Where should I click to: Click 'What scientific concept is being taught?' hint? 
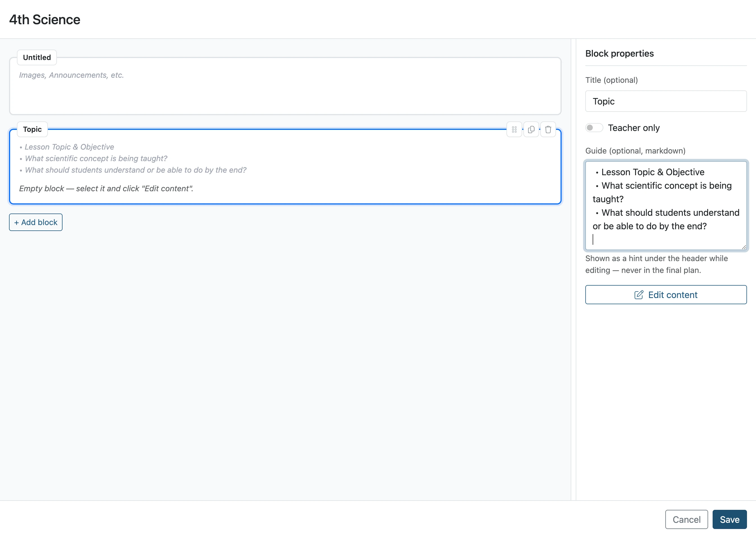click(x=96, y=158)
